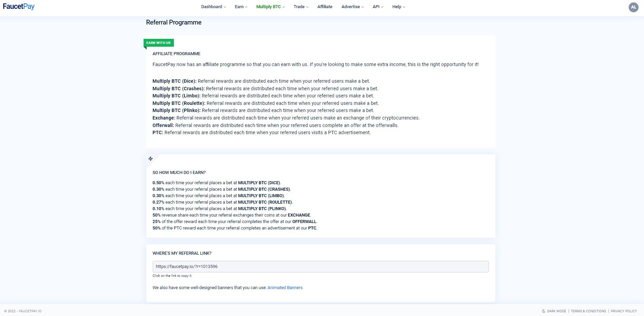Image resolution: width=644 pixels, height=316 pixels.
Task: Click the Referral Programme heading
Action: tap(174, 22)
